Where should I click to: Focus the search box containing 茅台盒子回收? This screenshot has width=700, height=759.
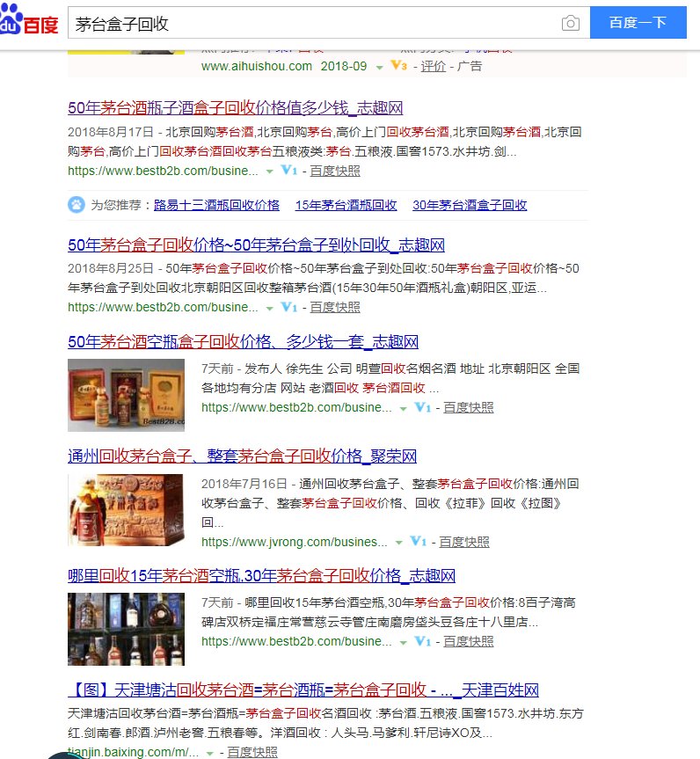point(312,24)
